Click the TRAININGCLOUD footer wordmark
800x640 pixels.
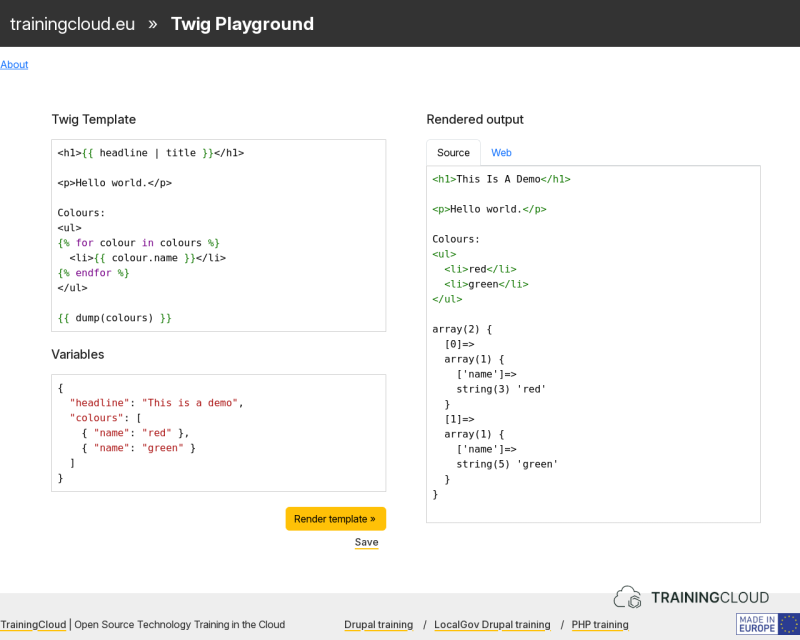pyautogui.click(x=710, y=597)
